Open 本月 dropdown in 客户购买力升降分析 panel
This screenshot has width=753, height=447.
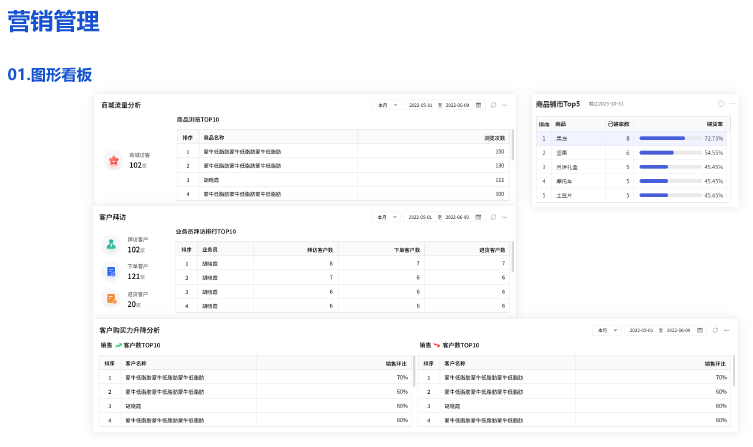(607, 330)
